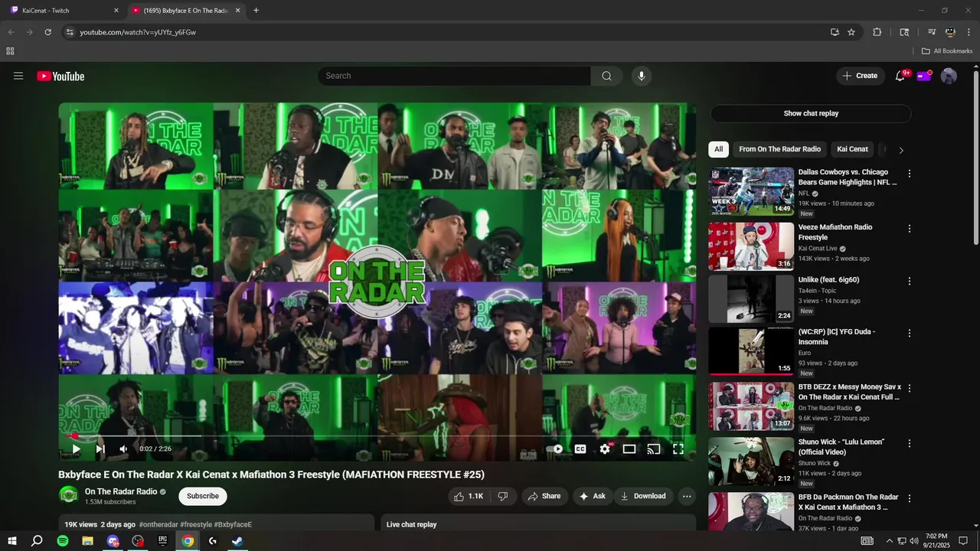Click Show chat replay button

point(811,113)
